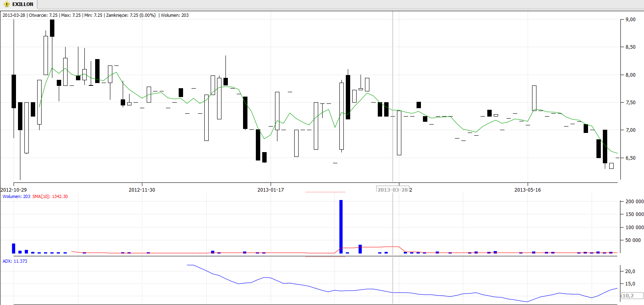Click the Wolumen: 203 indicator label
This screenshot has width=644, height=305.
pos(16,196)
